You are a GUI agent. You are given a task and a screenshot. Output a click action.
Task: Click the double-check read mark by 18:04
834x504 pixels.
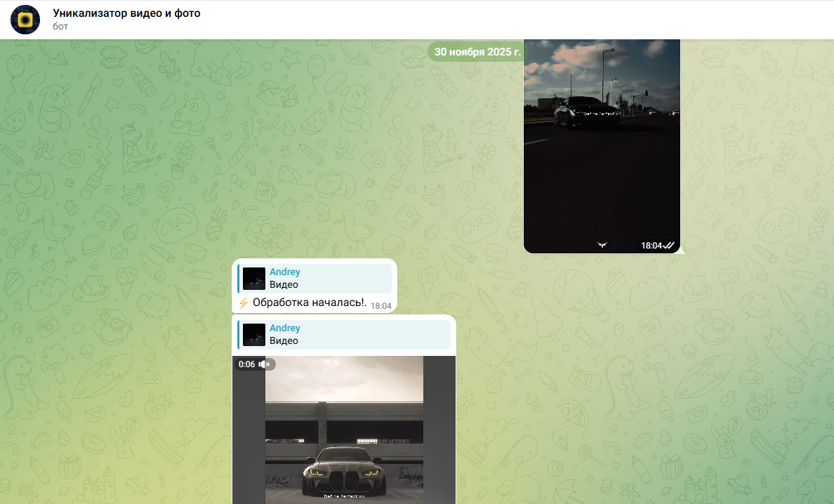[669, 245]
